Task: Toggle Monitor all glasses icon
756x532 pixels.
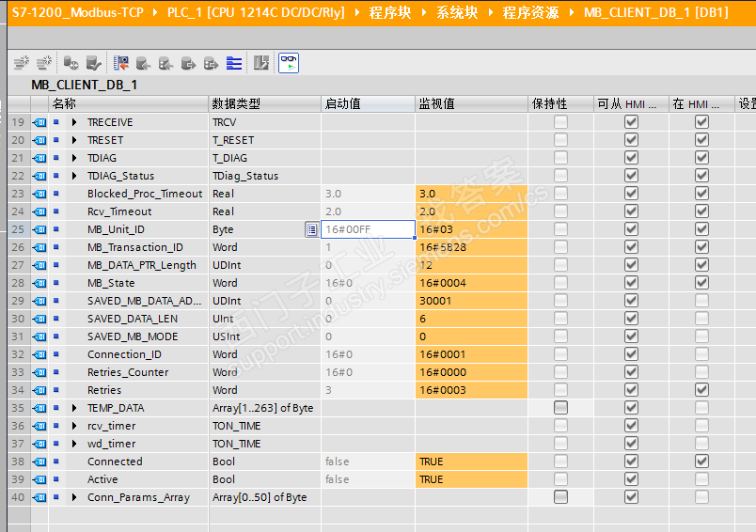Action: [x=289, y=63]
